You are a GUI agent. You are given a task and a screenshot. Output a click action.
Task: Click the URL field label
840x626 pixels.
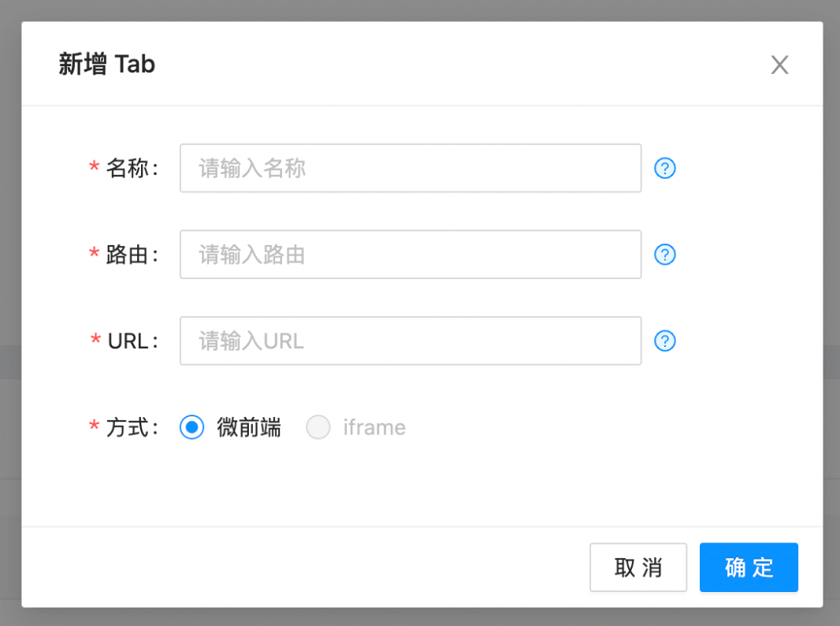coord(128,341)
